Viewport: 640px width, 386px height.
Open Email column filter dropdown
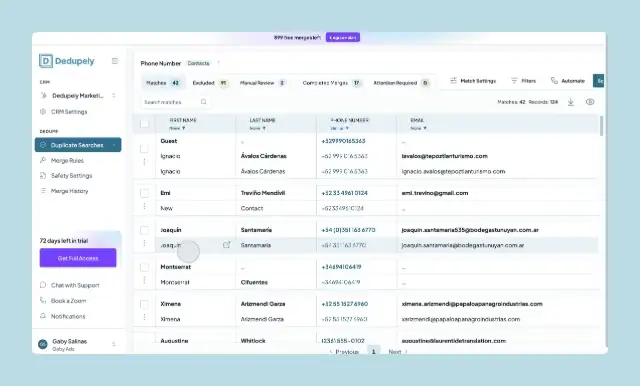point(418,128)
